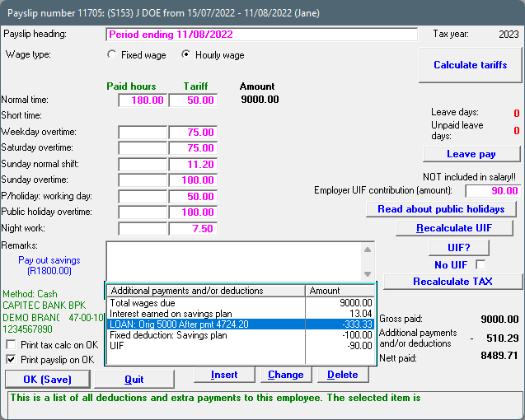Click P/holiday working day tariff field
Image resolution: width=525 pixels, height=420 pixels.
coord(193,197)
